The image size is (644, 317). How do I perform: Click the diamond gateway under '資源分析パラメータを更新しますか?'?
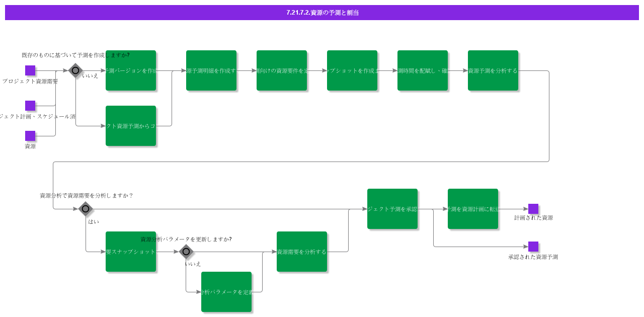click(x=186, y=252)
